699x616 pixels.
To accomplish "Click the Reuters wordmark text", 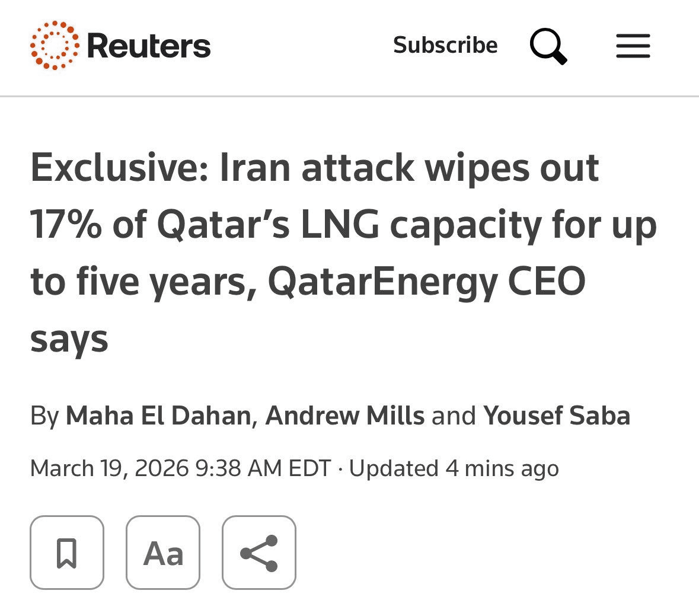I will 149,46.
